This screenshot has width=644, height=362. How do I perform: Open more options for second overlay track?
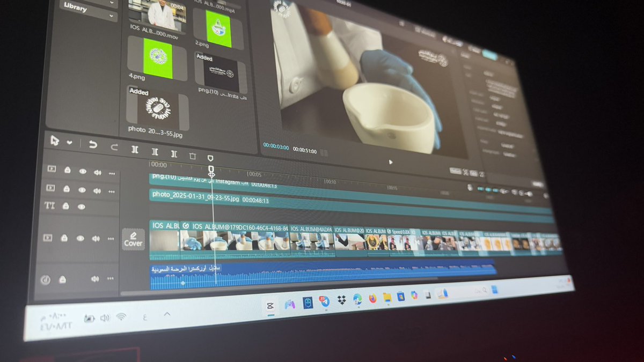111,192
